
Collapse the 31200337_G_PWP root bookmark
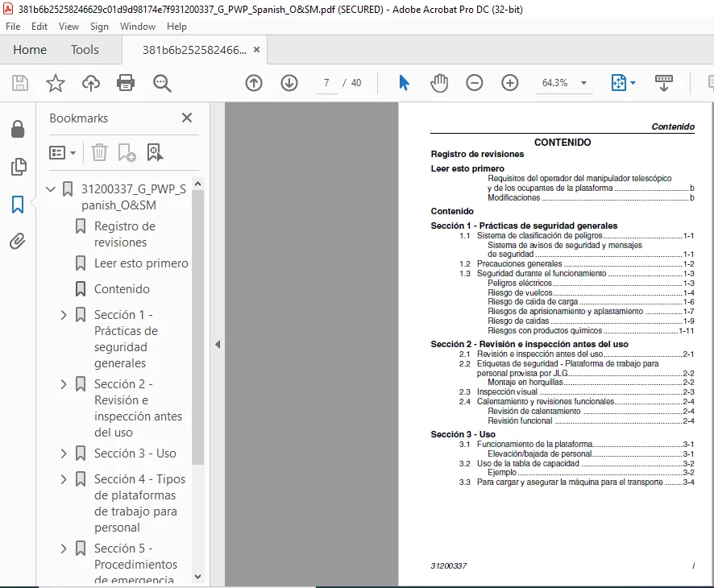click(x=51, y=188)
